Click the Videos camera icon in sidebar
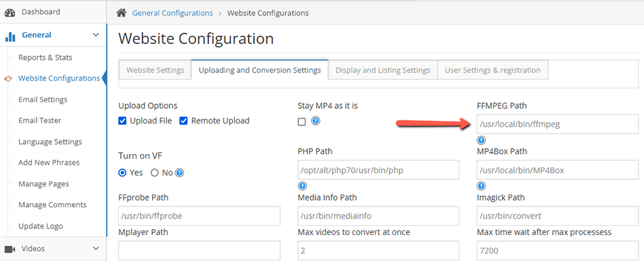Image resolution: width=644 pixels, height=261 pixels. [10, 249]
